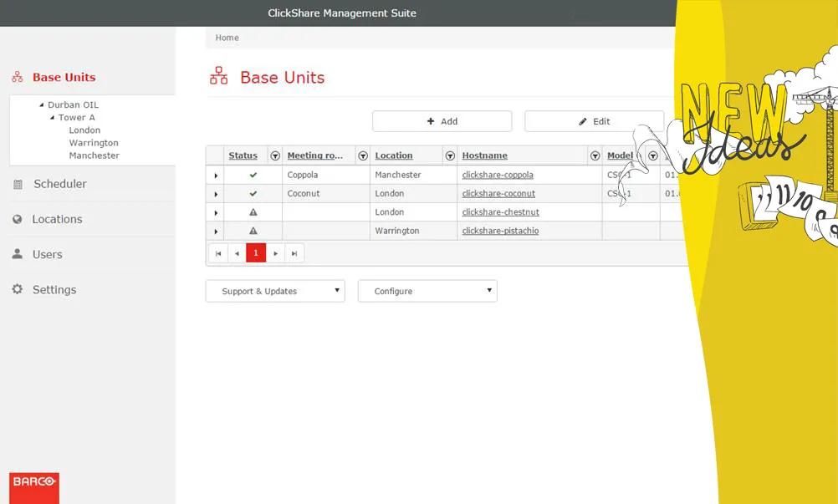Open the Scheduler section
838x504 pixels.
click(x=59, y=184)
